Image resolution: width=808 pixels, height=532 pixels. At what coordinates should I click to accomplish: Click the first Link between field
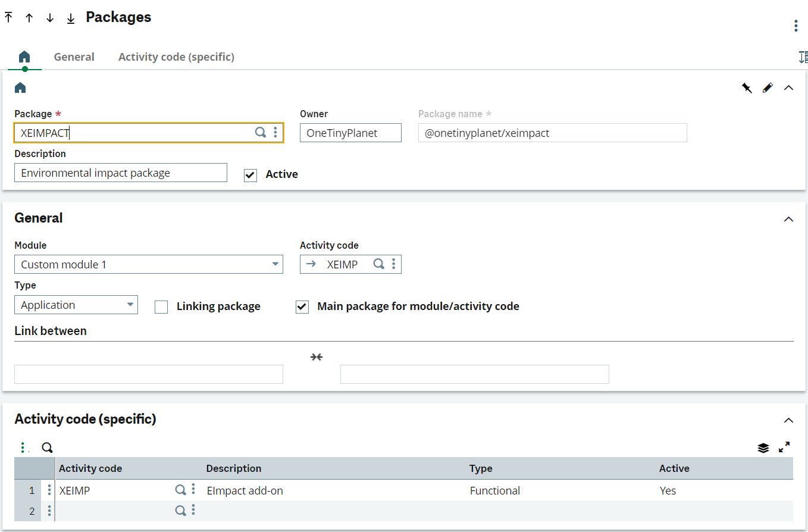pyautogui.click(x=149, y=374)
